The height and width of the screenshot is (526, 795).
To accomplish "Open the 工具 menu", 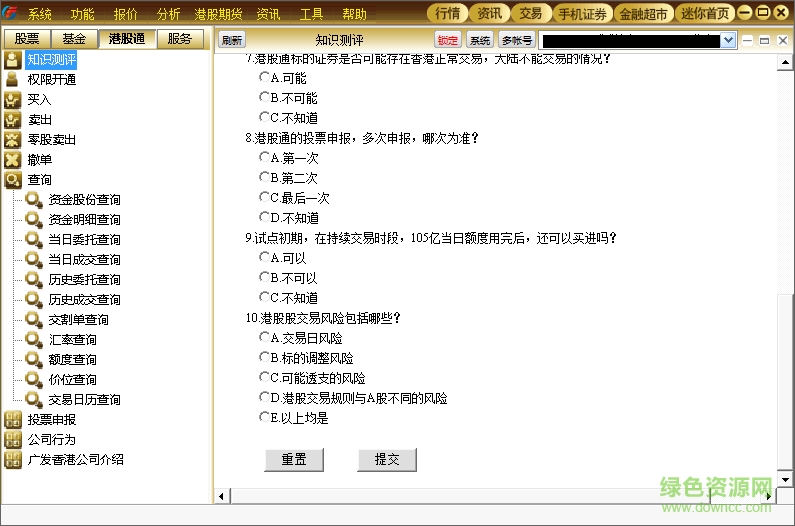I will click(311, 14).
